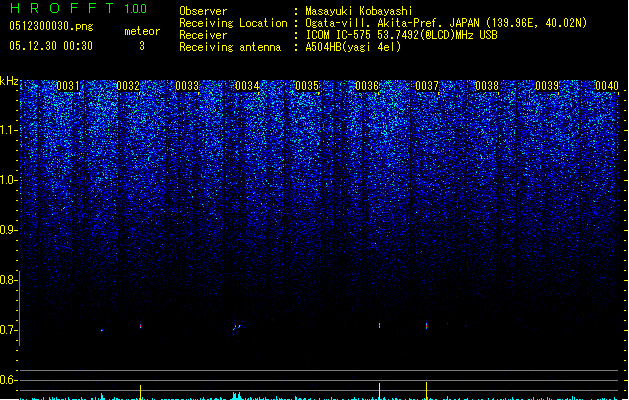Click time marker 0032
Viewport: 629px width, 400px height.
128,86
